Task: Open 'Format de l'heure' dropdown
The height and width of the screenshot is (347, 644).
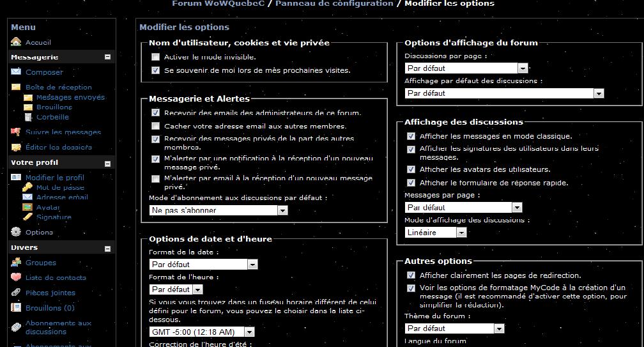Action: (x=176, y=289)
